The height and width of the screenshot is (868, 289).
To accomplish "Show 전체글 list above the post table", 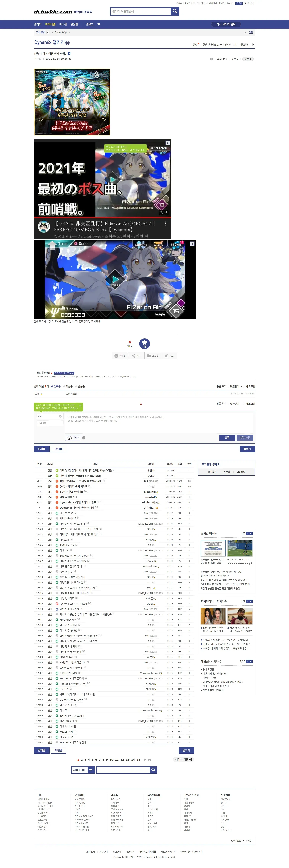I will (x=42, y=449).
